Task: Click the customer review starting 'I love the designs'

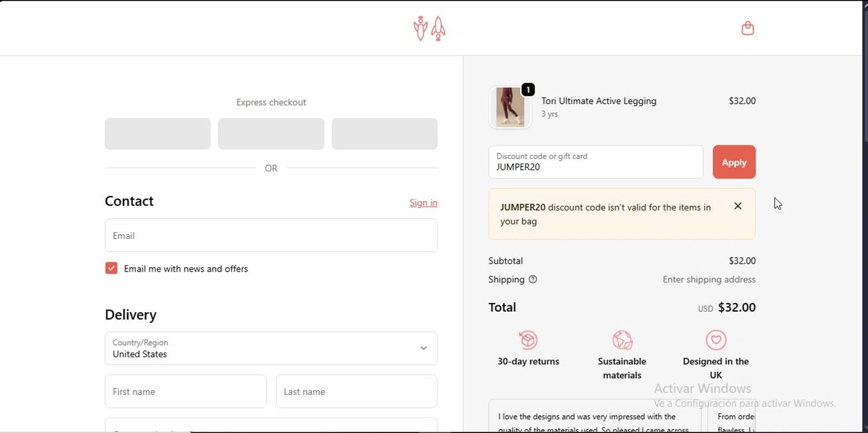Action: [595, 416]
